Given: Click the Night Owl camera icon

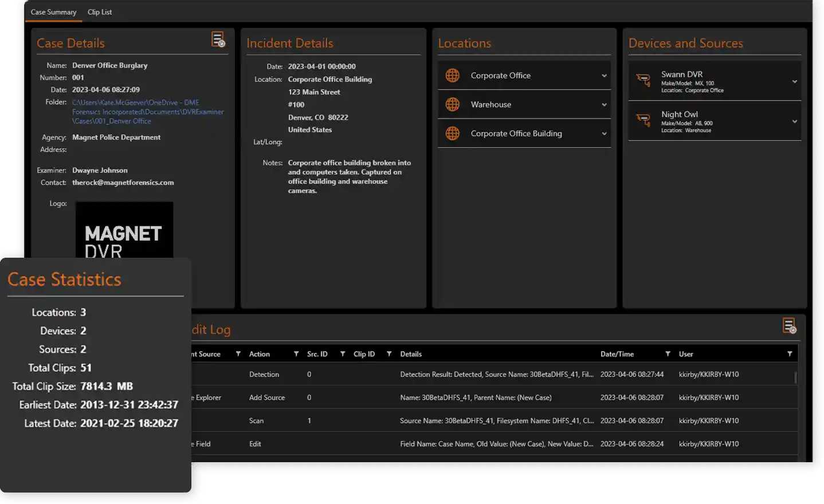Looking at the screenshot, I should pyautogui.click(x=643, y=120).
